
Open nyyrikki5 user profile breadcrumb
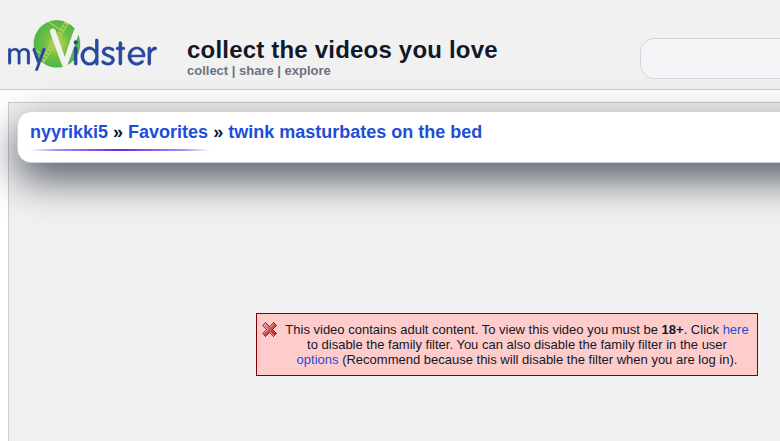point(69,132)
